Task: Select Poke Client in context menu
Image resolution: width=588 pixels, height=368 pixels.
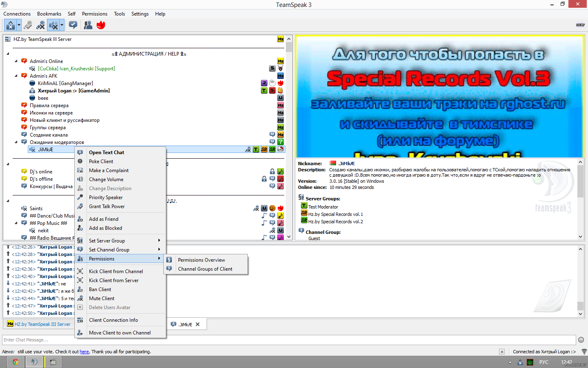Action: [121, 161]
